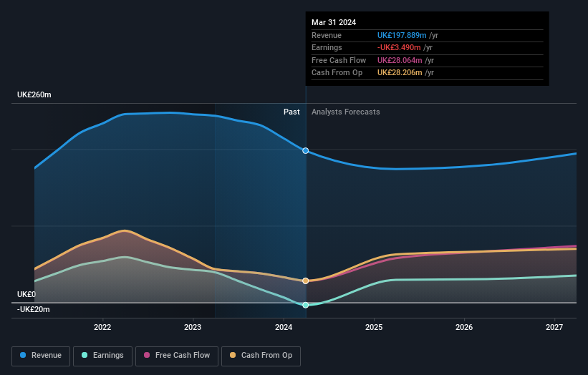The width and height of the screenshot is (588, 375).
Task: Select the 2022 x-axis label
Action: 102,327
